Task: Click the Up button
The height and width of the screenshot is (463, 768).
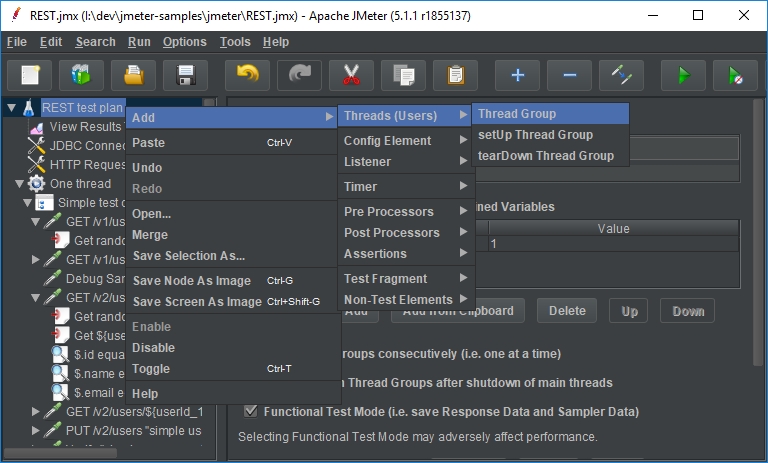Action: point(629,311)
